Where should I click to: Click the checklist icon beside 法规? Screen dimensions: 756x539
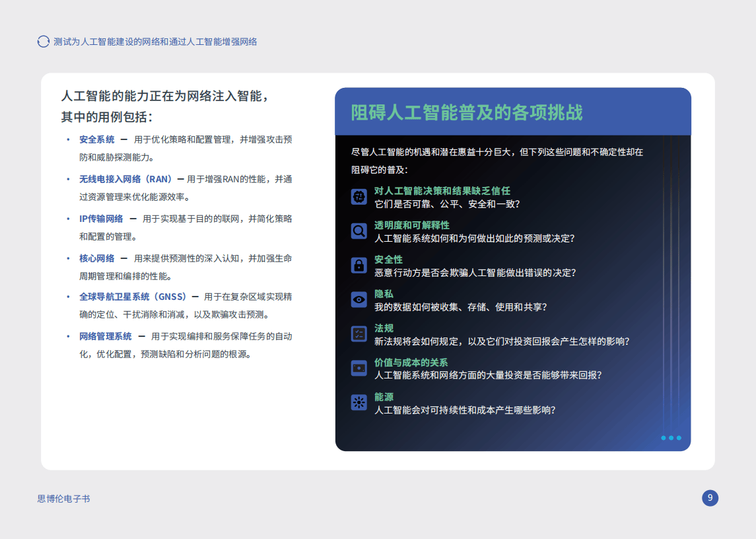point(359,334)
